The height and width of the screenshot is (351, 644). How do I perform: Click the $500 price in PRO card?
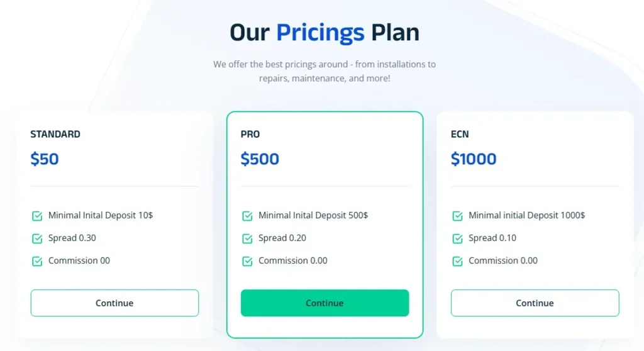260,159
